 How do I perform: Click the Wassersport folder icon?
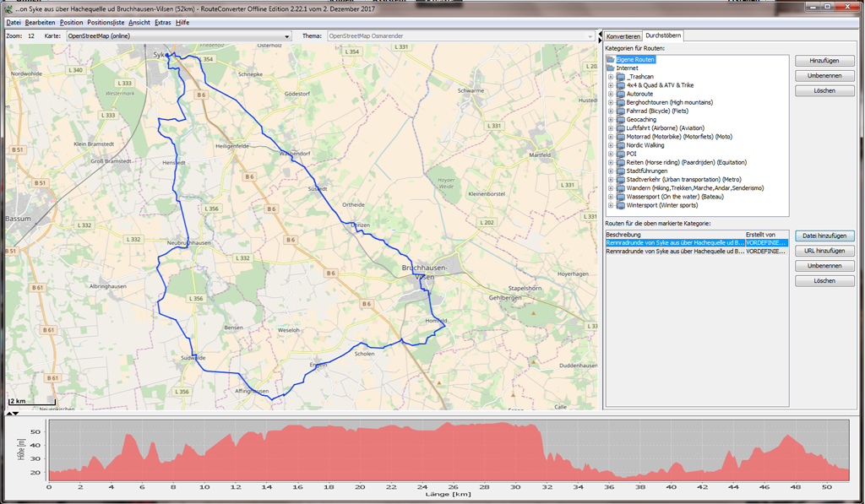pyautogui.click(x=621, y=197)
